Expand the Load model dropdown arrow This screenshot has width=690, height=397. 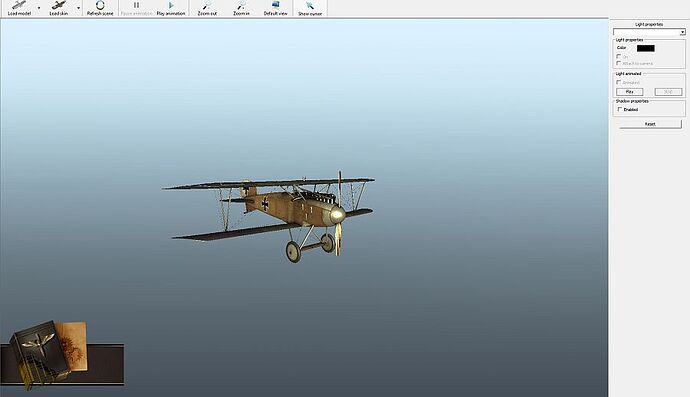click(x=39, y=8)
